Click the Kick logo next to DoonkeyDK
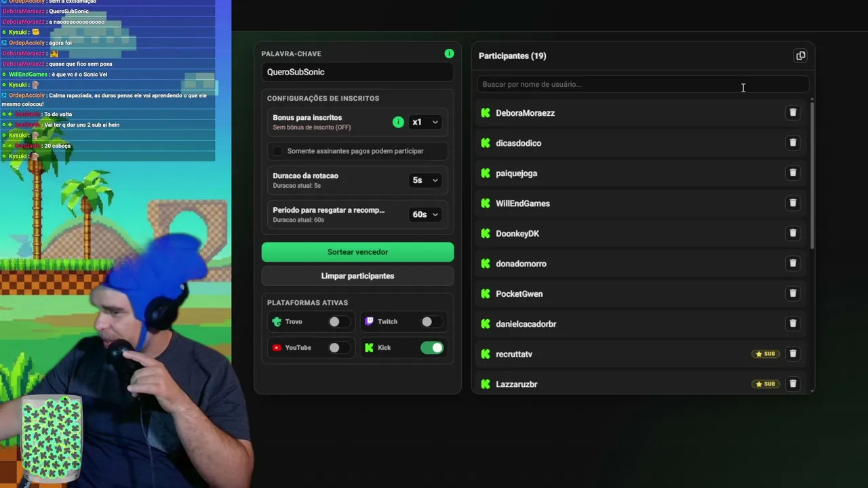Image resolution: width=868 pixels, height=488 pixels. point(486,234)
